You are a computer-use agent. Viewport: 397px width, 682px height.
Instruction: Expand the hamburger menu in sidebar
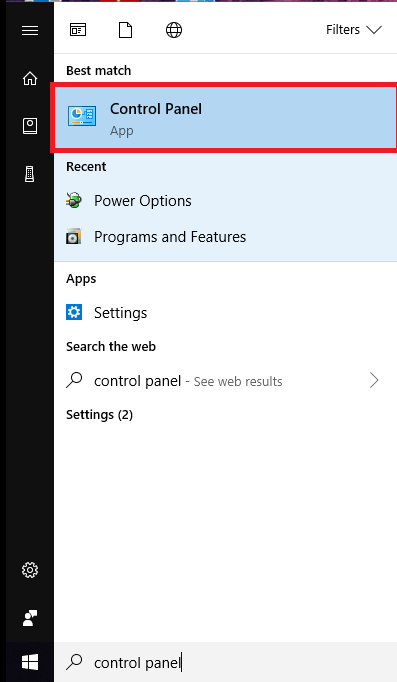30,30
